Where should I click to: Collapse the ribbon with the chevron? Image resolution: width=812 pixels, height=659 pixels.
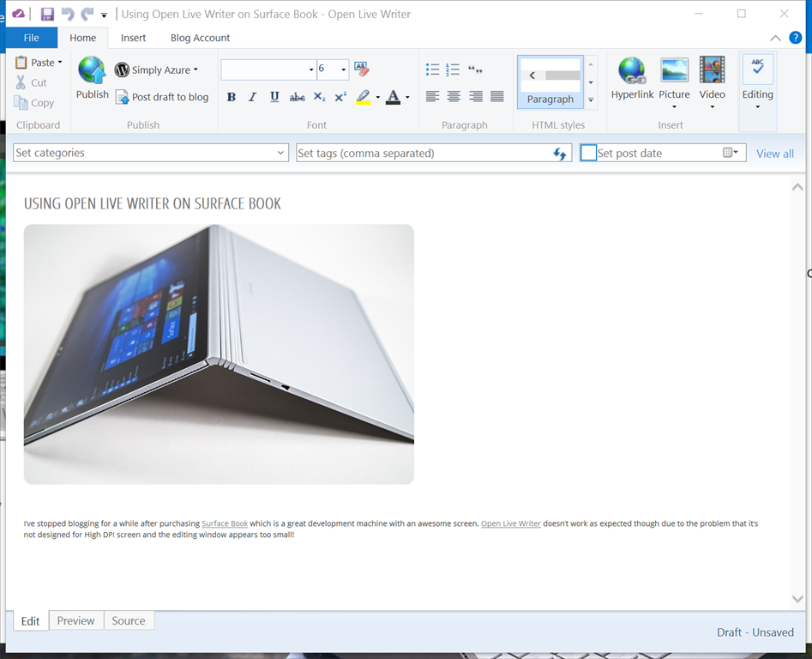pyautogui.click(x=775, y=38)
